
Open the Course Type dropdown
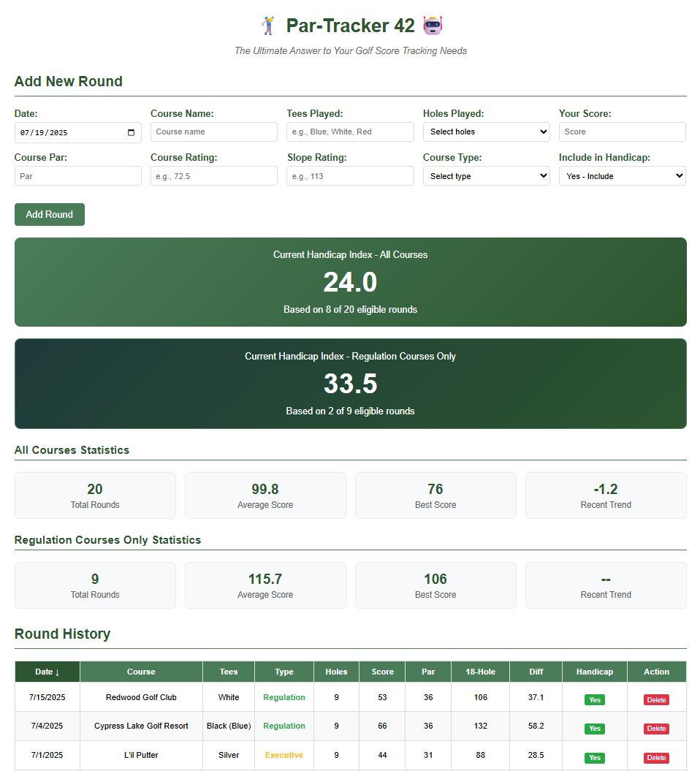tap(486, 175)
